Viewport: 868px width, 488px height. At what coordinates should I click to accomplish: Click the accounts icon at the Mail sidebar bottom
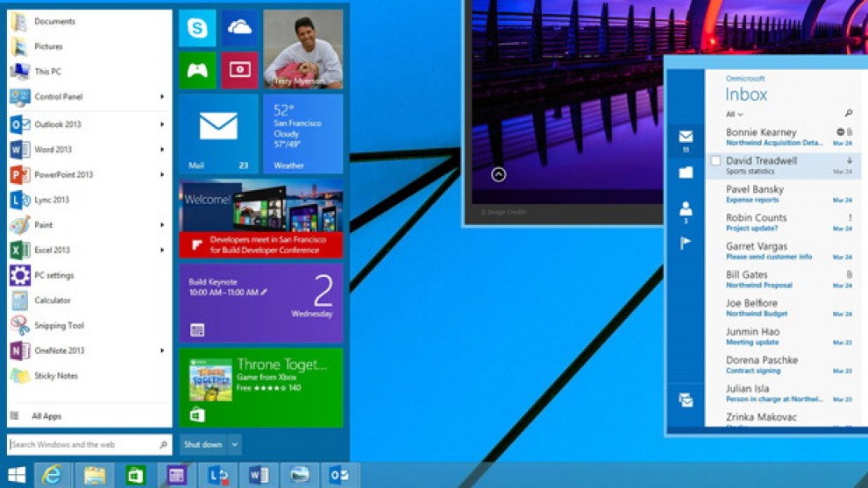point(686,400)
